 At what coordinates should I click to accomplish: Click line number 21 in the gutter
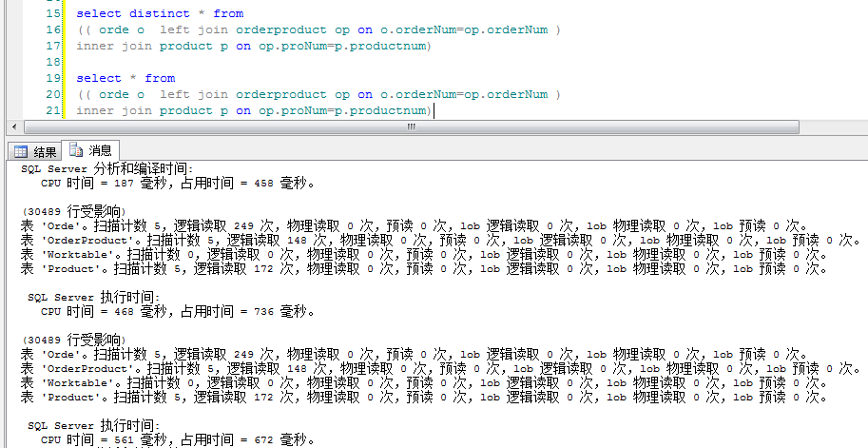52,110
